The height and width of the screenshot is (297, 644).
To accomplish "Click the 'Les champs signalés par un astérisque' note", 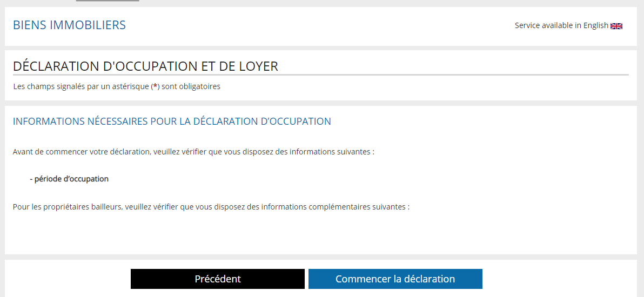I will (x=117, y=87).
